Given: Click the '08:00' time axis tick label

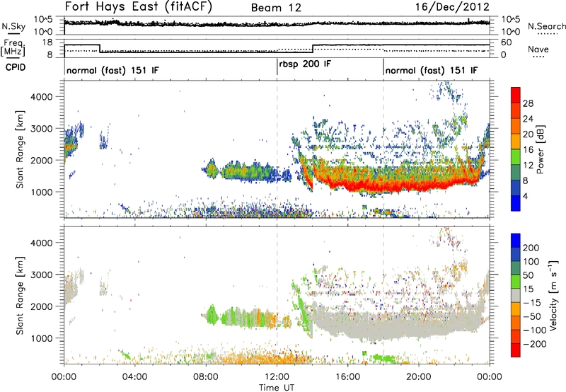Looking at the screenshot, I should (206, 377).
